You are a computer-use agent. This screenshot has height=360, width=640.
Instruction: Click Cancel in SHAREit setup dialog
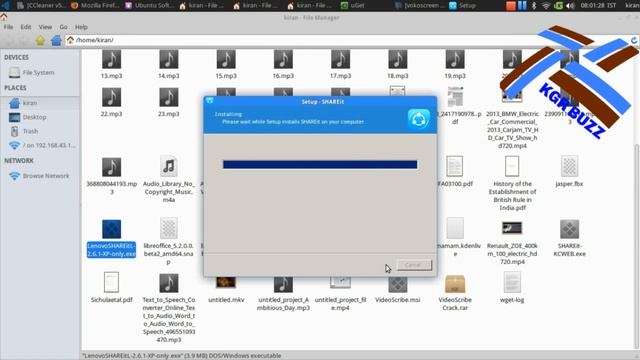tap(414, 265)
